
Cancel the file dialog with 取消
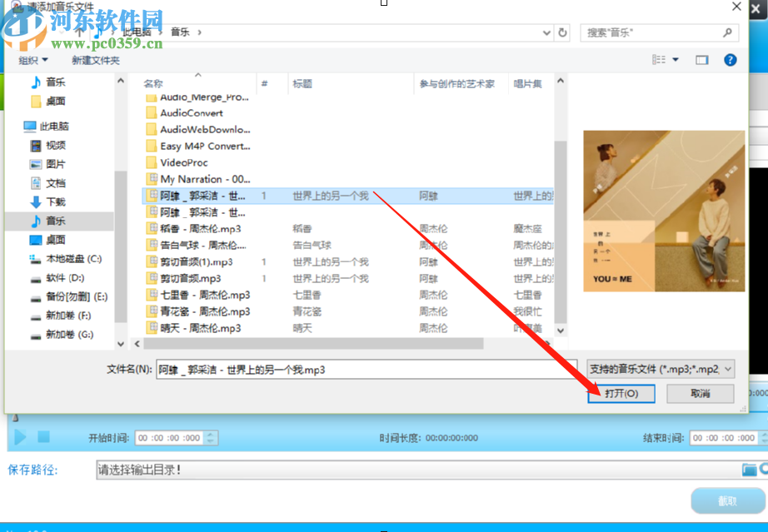click(x=700, y=394)
